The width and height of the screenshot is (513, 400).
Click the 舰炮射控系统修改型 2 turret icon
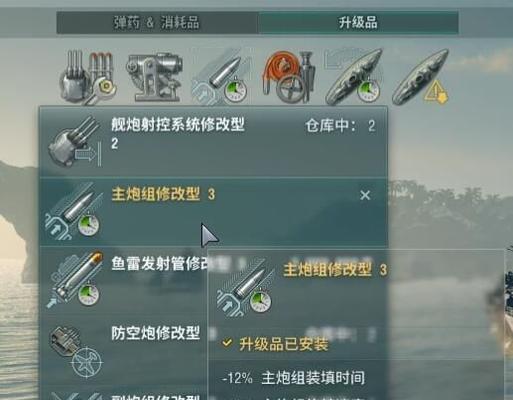[74, 142]
